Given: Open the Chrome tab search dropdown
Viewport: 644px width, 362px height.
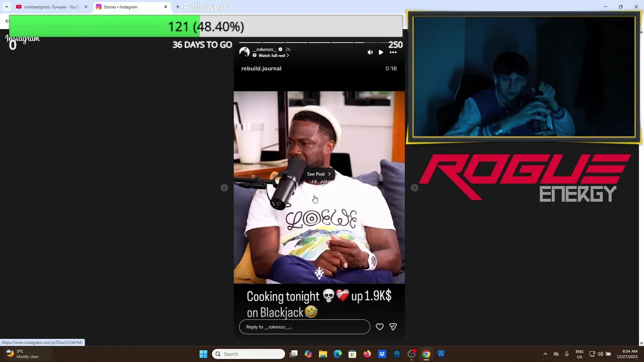Looking at the screenshot, I should [7, 7].
